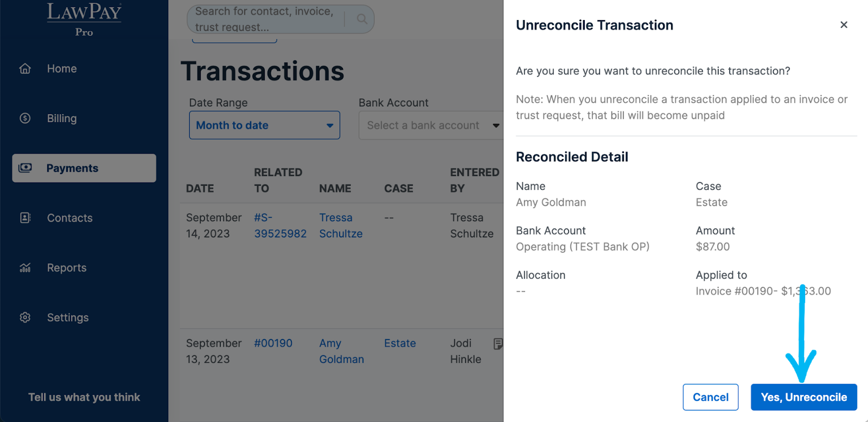This screenshot has width=868, height=422.
Task: Close the Unreconcile Transaction panel
Action: pyautogui.click(x=844, y=25)
